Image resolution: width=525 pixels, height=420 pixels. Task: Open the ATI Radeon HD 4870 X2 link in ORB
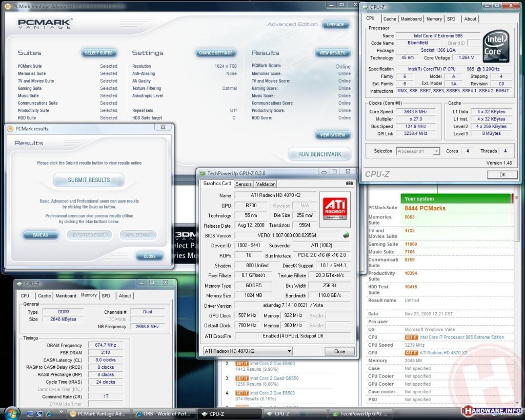point(443,353)
